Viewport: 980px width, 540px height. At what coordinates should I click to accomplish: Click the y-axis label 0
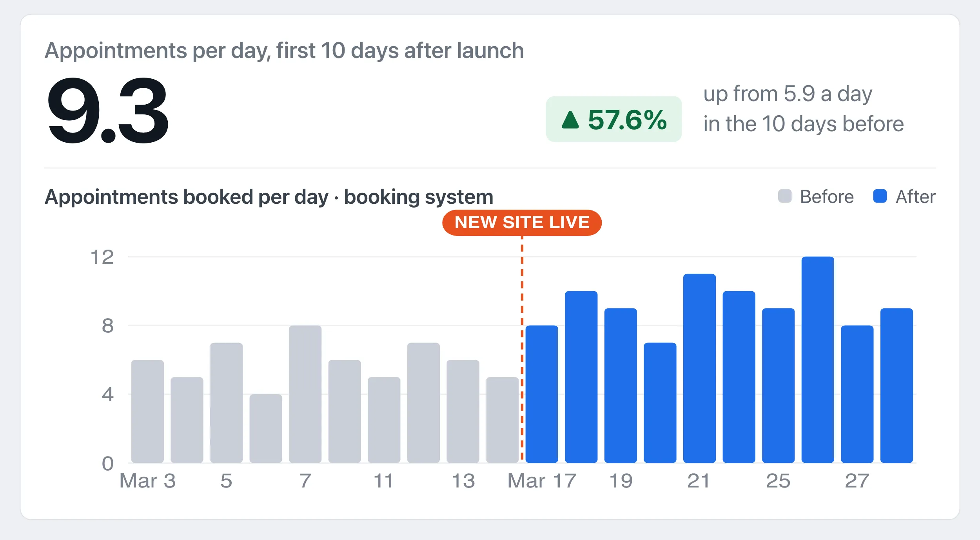108,464
